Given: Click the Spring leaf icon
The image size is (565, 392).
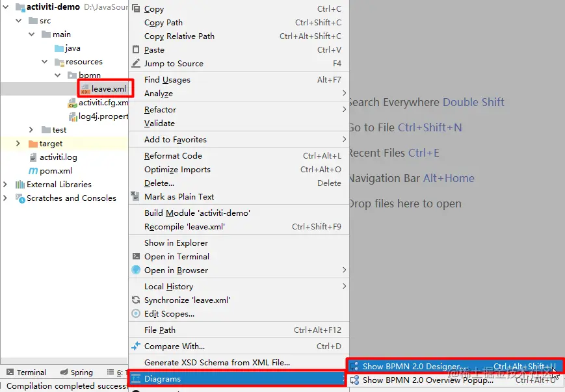Looking at the screenshot, I should [64, 372].
